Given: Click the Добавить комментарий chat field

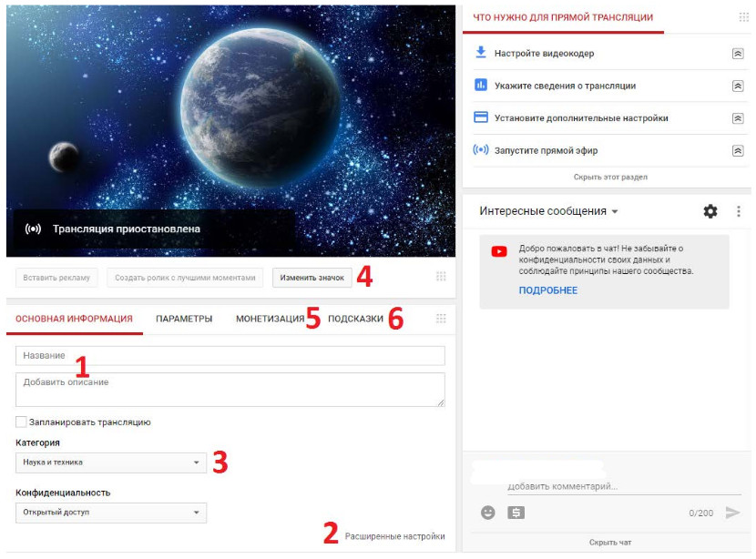Looking at the screenshot, I should (x=624, y=486).
